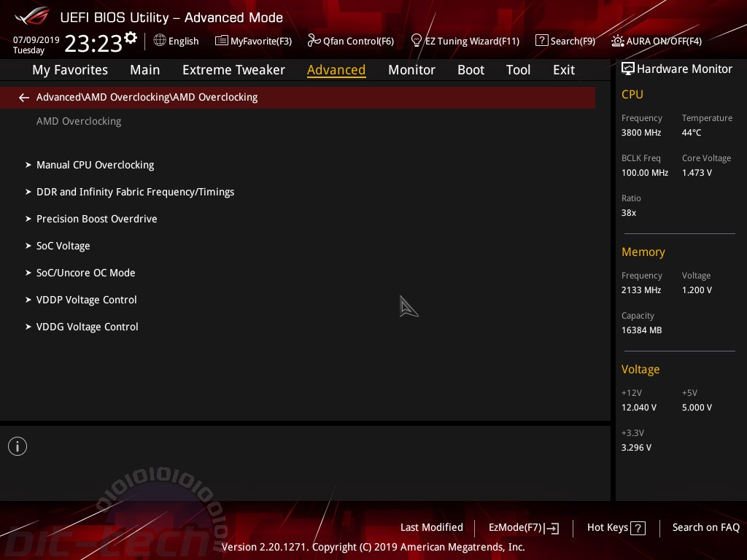Launch EZ Tuning Wizard lightbulb icon
Image resolution: width=747 pixels, height=560 pixels.
coord(416,41)
